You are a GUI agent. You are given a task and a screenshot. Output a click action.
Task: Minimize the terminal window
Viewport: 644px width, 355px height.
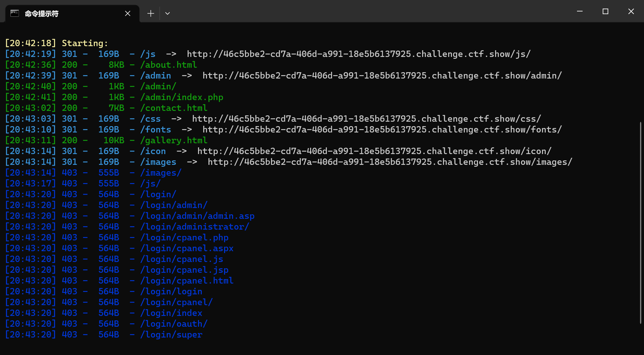point(580,12)
